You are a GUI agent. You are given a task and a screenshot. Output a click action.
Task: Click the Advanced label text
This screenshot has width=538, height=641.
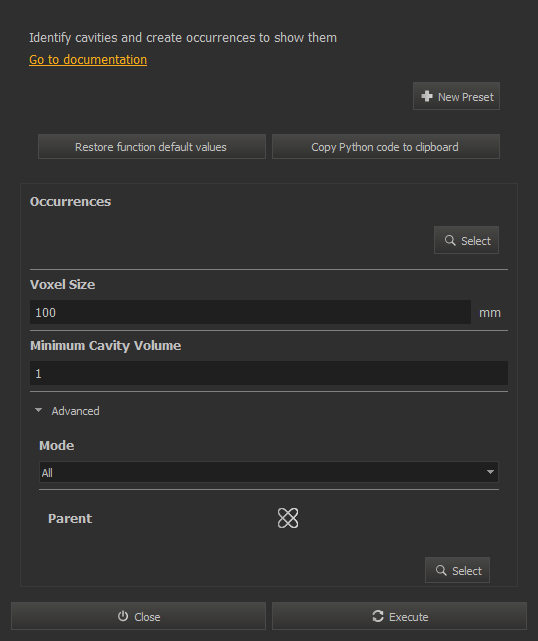(x=75, y=411)
